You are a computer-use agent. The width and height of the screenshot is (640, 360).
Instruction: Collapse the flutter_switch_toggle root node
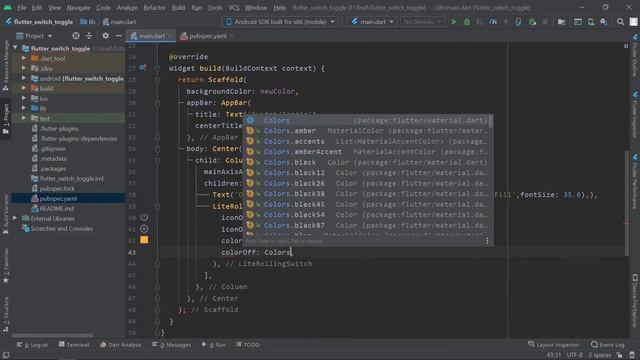(15, 48)
